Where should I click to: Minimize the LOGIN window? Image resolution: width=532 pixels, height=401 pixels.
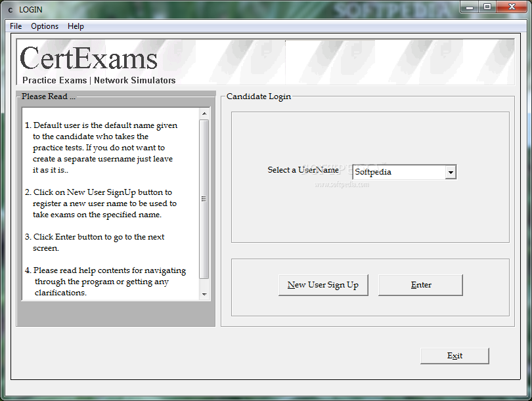470,7
